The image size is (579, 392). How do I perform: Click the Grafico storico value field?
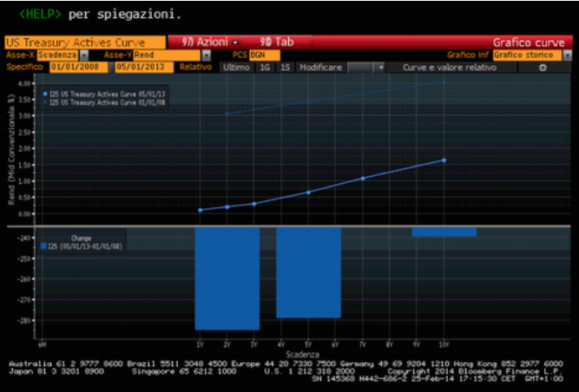(527, 56)
